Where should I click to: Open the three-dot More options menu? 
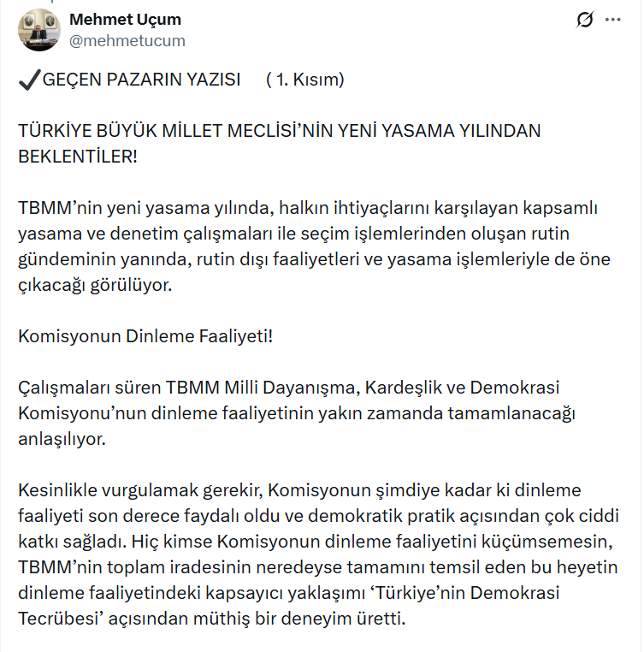(613, 20)
